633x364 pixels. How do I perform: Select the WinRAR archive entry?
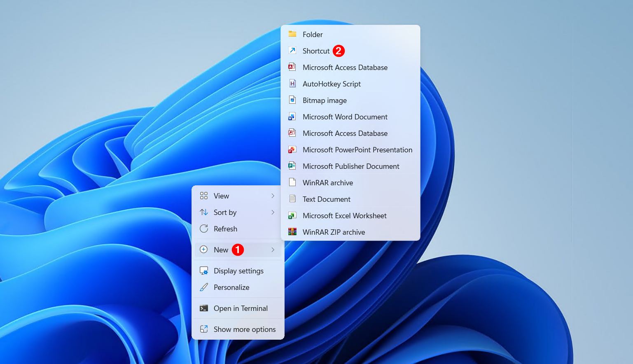pos(350,182)
